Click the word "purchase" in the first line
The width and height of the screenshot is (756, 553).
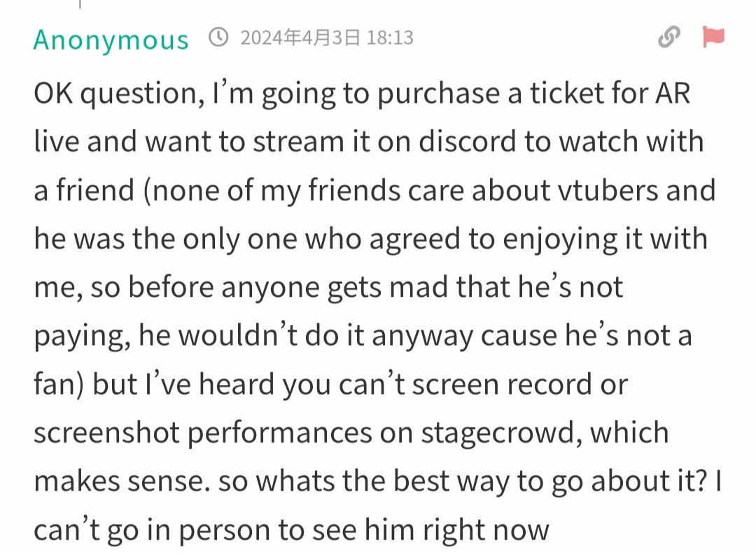coord(438,94)
